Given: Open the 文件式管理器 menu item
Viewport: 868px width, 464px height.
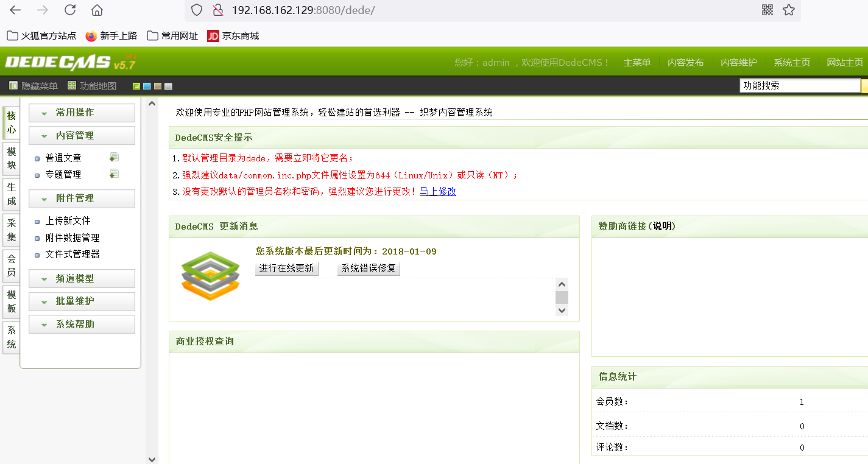Looking at the screenshot, I should coord(72,254).
